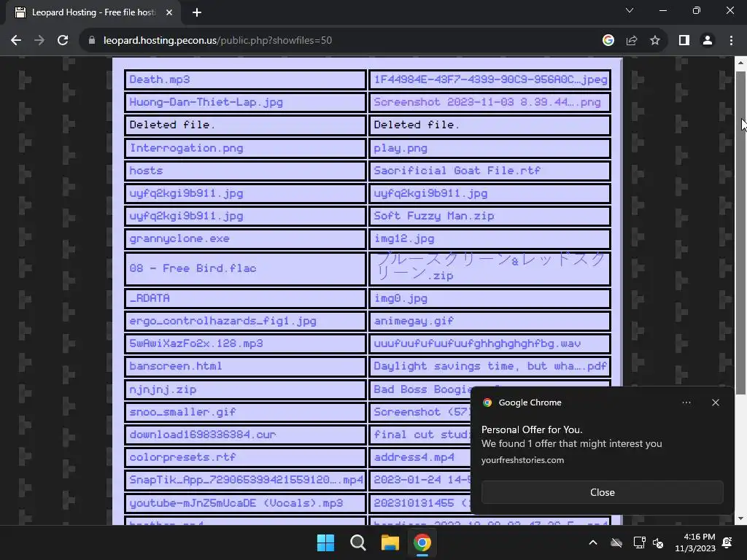Open the banscreen.html link
Screen dimensions: 747x560
click(x=175, y=366)
